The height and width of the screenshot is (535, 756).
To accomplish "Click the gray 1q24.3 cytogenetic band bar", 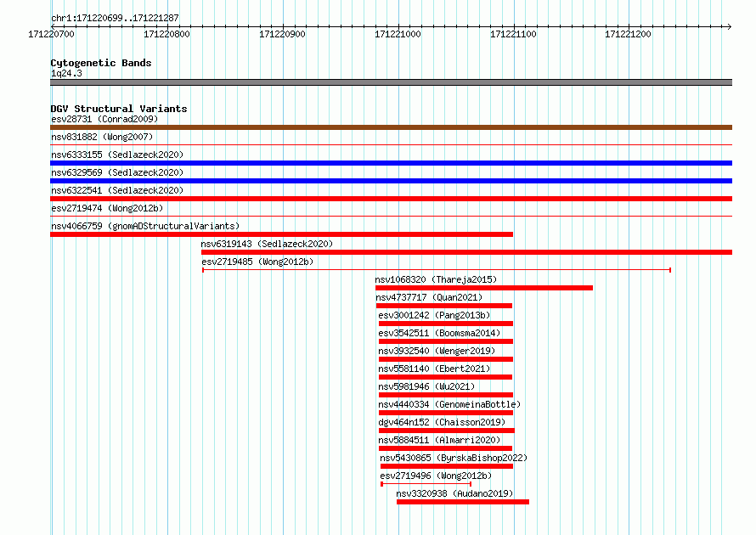I will tap(391, 82).
